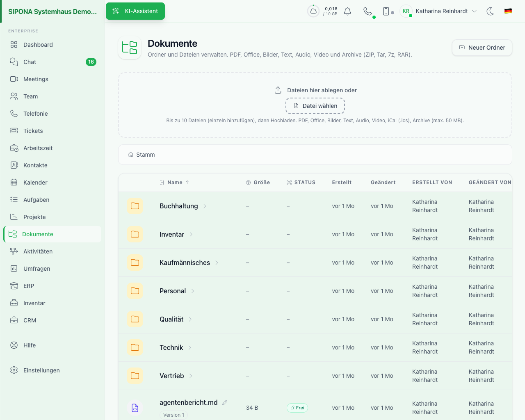525x420 pixels.
Task: Expand the Kaufmännisches folder chevron
Action: pyautogui.click(x=217, y=262)
